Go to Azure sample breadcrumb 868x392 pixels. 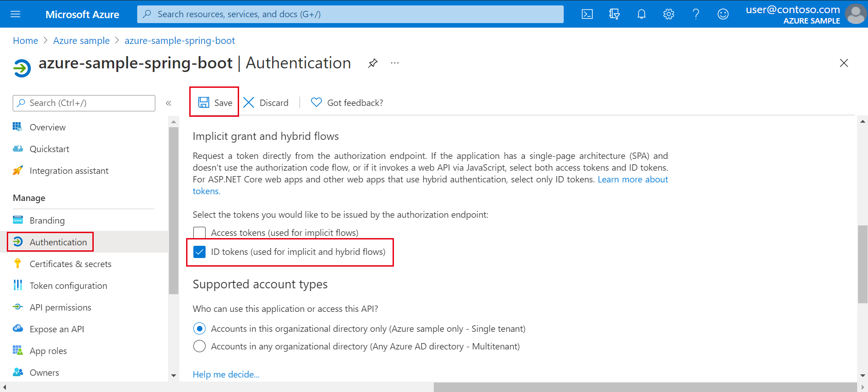pos(82,41)
